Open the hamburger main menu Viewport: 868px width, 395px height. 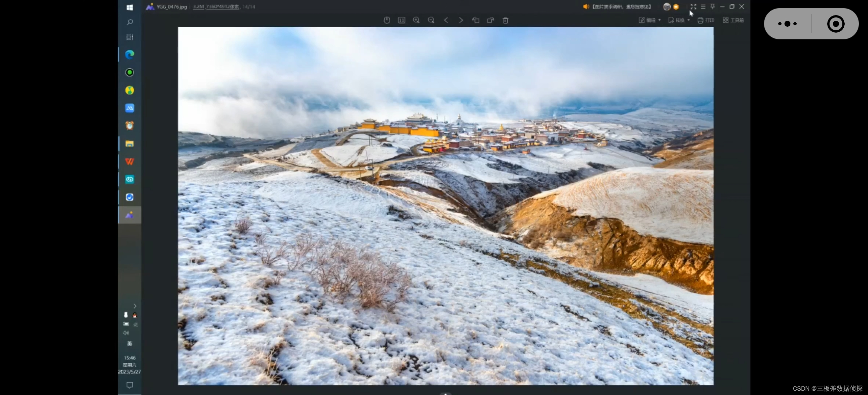703,7
